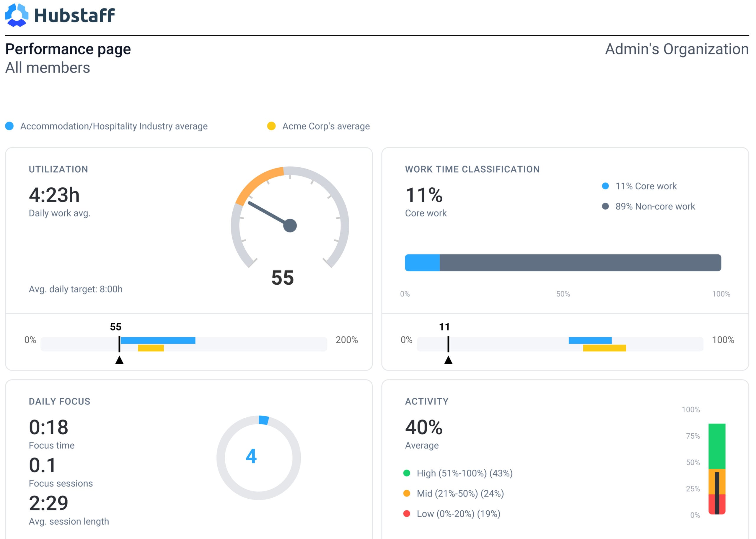Click the Admin's Organization title
Screen dimensions: 756x539
[x=677, y=49]
